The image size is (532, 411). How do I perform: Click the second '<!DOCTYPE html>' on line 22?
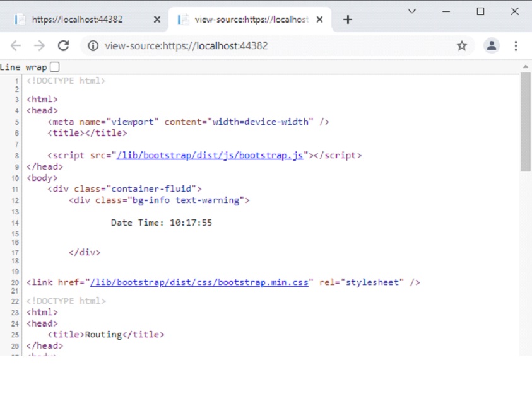[66, 301]
